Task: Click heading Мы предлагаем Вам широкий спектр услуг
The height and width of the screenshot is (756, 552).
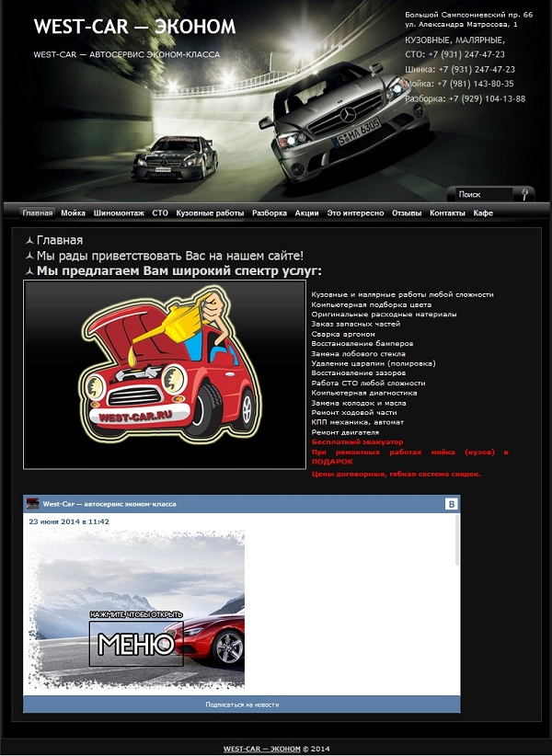Action: coord(178,271)
